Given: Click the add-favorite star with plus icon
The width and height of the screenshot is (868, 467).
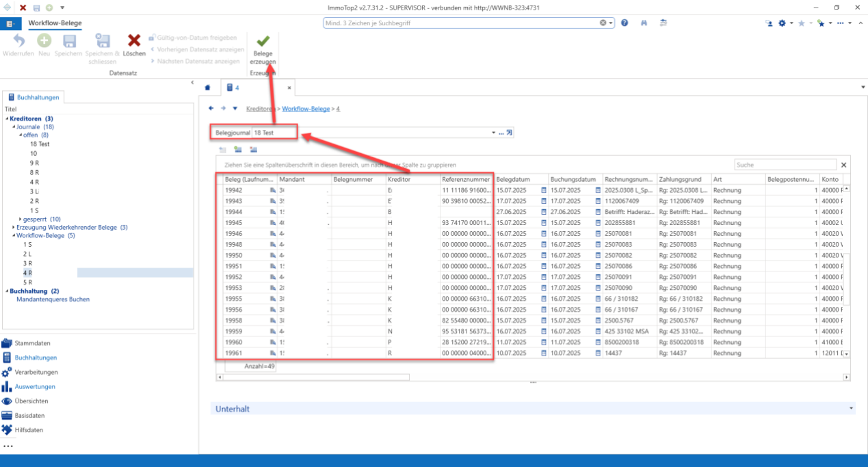Looking at the screenshot, I should click(x=821, y=23).
